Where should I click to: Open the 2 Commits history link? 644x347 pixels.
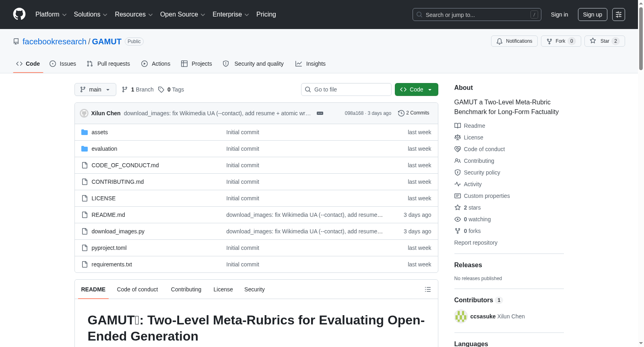pyautogui.click(x=414, y=113)
